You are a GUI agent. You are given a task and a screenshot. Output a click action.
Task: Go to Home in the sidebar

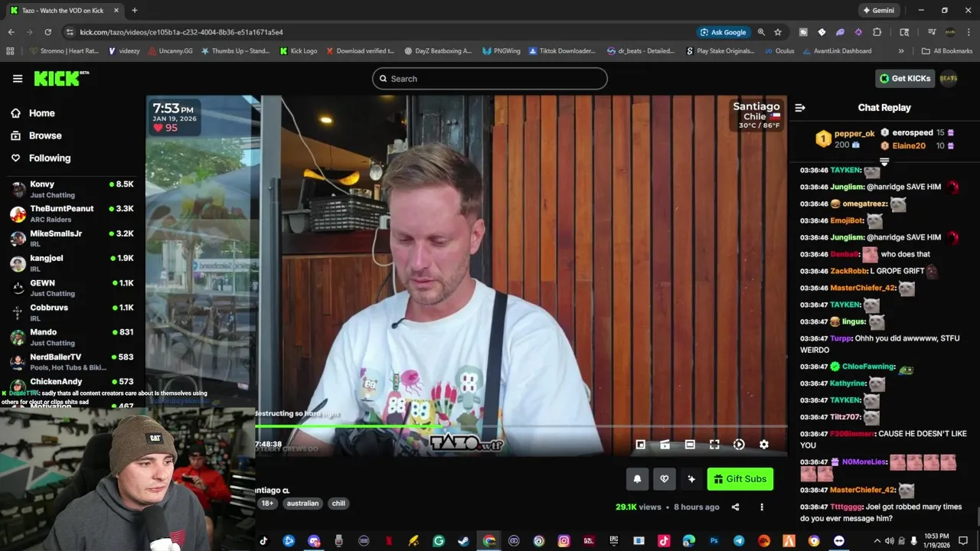[42, 113]
